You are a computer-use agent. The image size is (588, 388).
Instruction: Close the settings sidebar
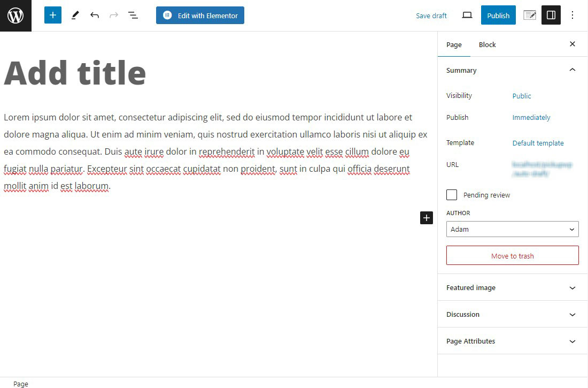[572, 44]
